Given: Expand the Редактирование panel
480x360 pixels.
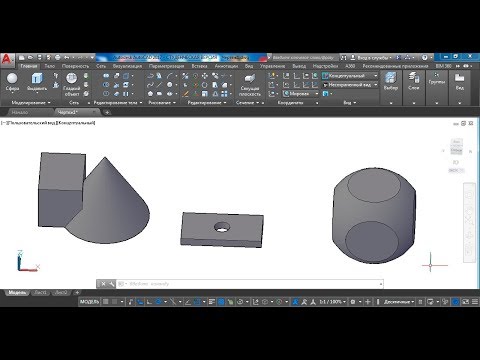Looking at the screenshot, I should pos(207,103).
